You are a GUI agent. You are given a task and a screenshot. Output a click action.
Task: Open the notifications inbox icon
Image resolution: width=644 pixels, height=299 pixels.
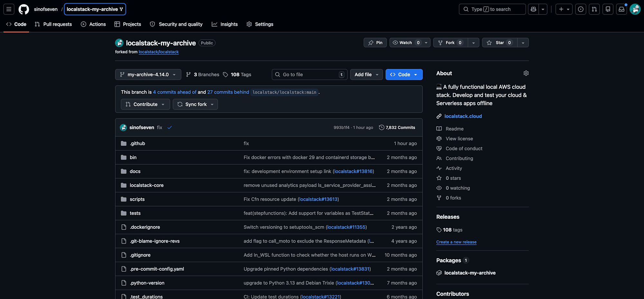point(621,9)
